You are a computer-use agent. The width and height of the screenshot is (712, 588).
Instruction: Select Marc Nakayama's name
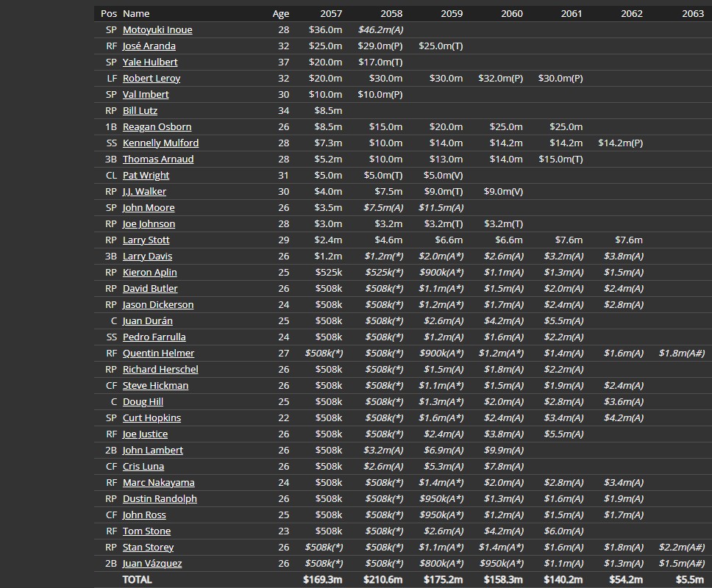[x=158, y=483]
